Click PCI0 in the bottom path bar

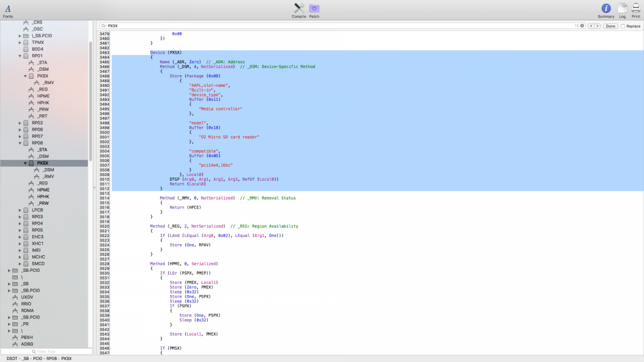click(36, 358)
